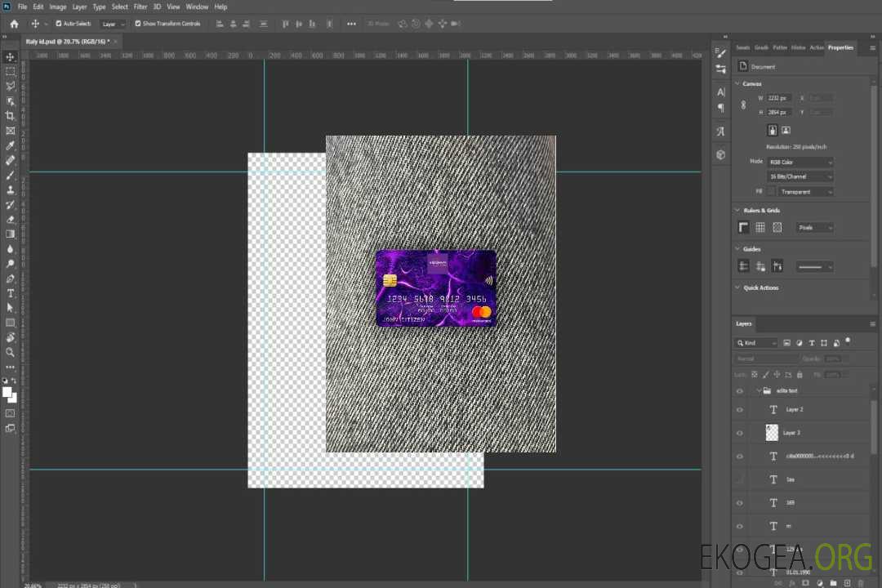Click the Home icon in options bar
882x588 pixels.
click(14, 24)
